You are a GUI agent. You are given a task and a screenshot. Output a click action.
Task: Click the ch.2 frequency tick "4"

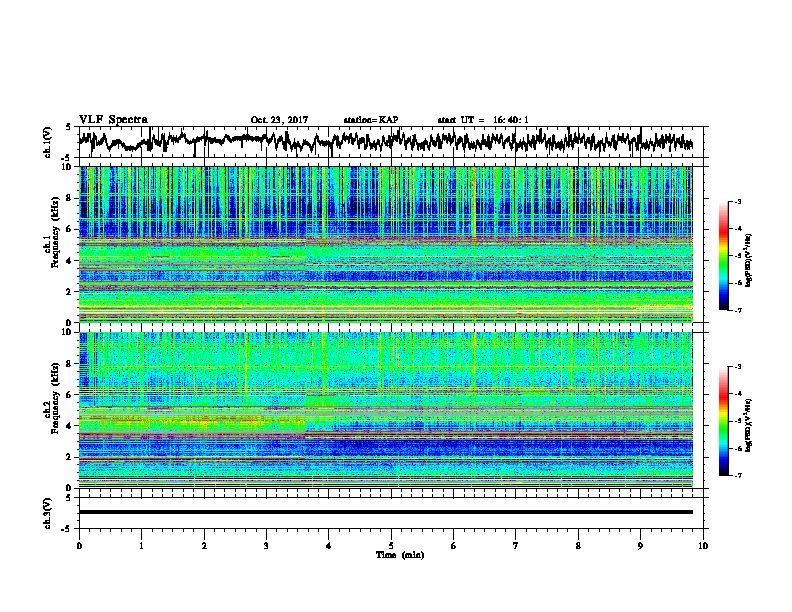tap(71, 426)
